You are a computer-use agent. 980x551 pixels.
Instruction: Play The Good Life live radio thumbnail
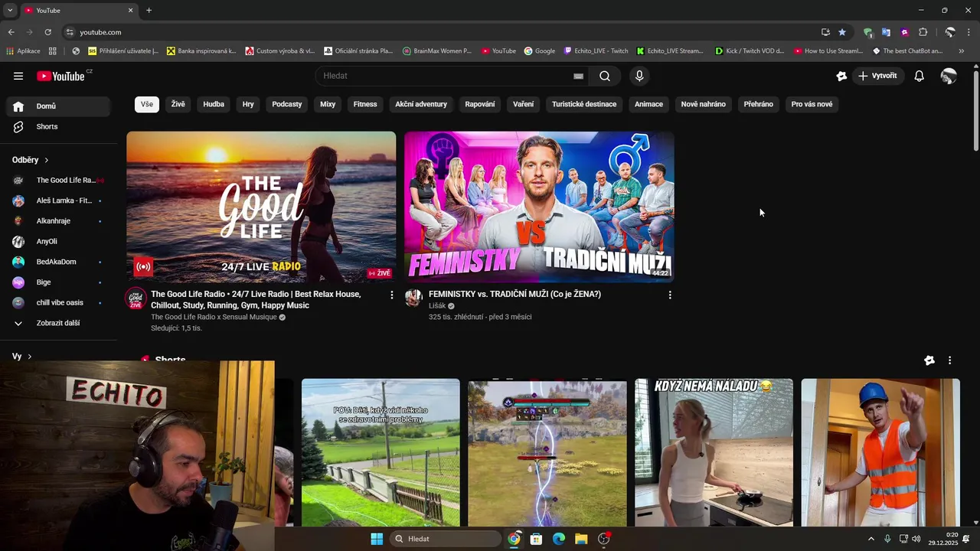(261, 207)
